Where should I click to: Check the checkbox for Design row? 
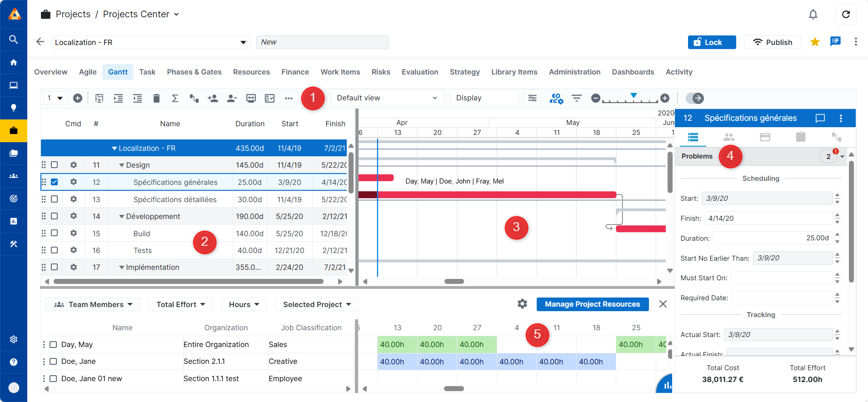click(55, 165)
